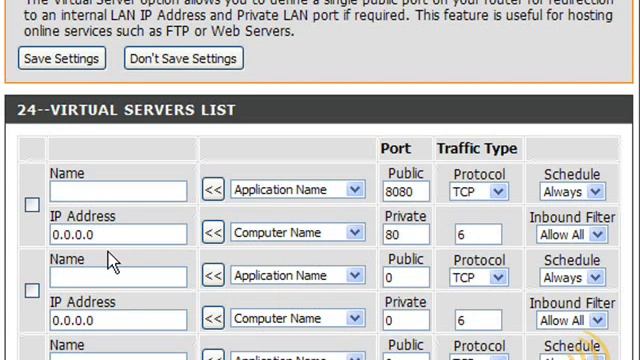Click second rule's Private port field
640x360 pixels.
point(406,320)
